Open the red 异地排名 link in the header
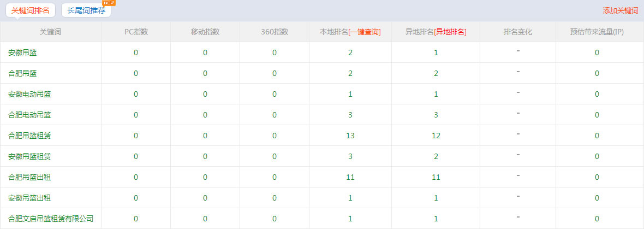This screenshot has width=644, height=229. point(450,32)
